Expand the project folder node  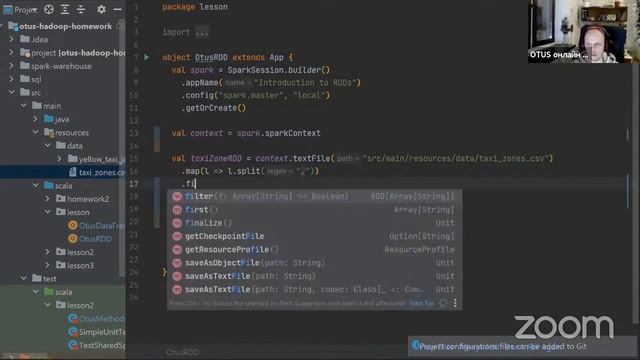[x=11, y=53]
